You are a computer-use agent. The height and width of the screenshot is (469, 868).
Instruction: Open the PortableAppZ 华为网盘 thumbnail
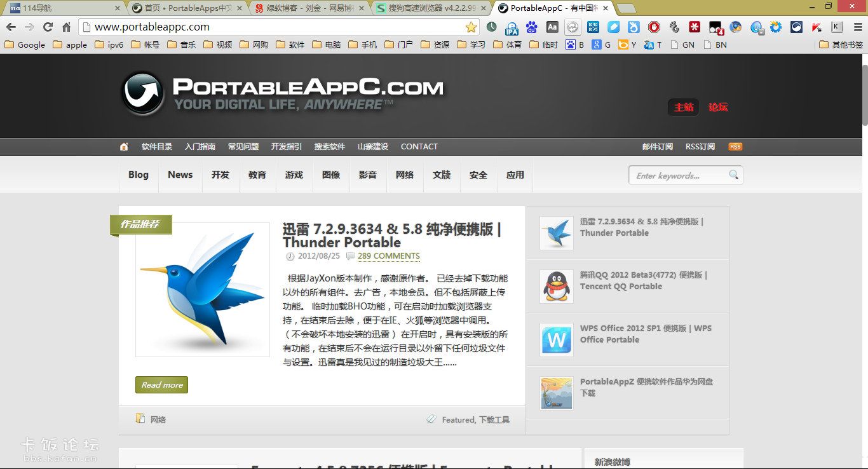pyautogui.click(x=557, y=393)
